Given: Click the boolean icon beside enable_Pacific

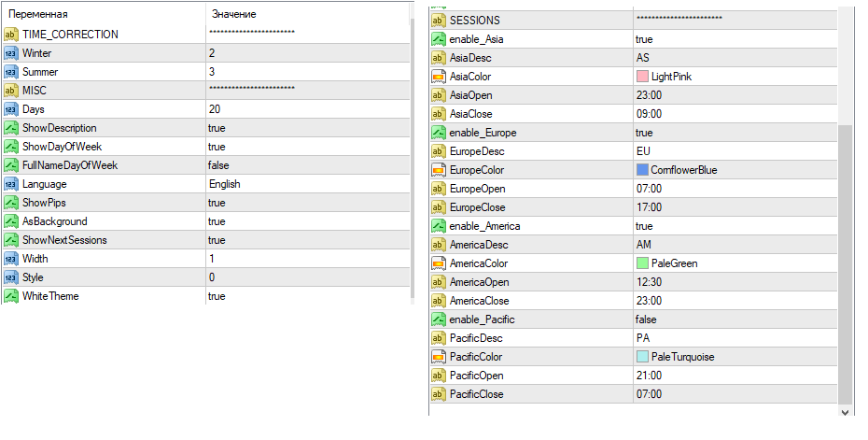Looking at the screenshot, I should tap(439, 319).
